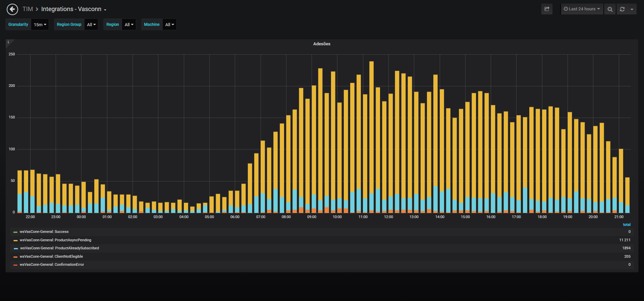
Task: Click the 11 211 total value
Action: [625, 240]
